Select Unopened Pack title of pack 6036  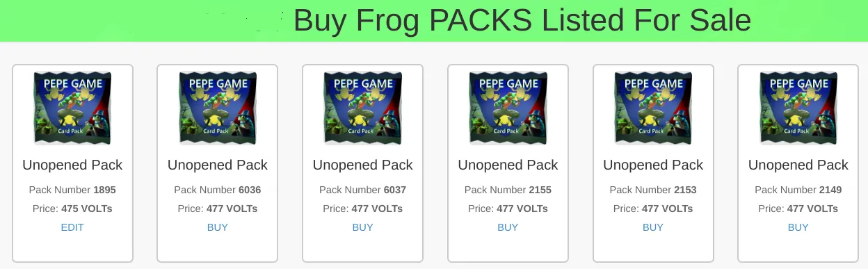point(218,165)
